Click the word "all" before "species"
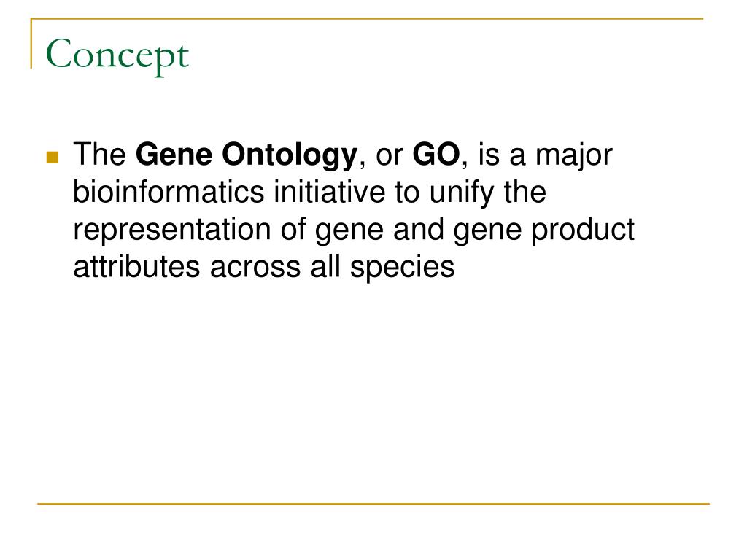The image size is (747, 560). tap(325, 266)
